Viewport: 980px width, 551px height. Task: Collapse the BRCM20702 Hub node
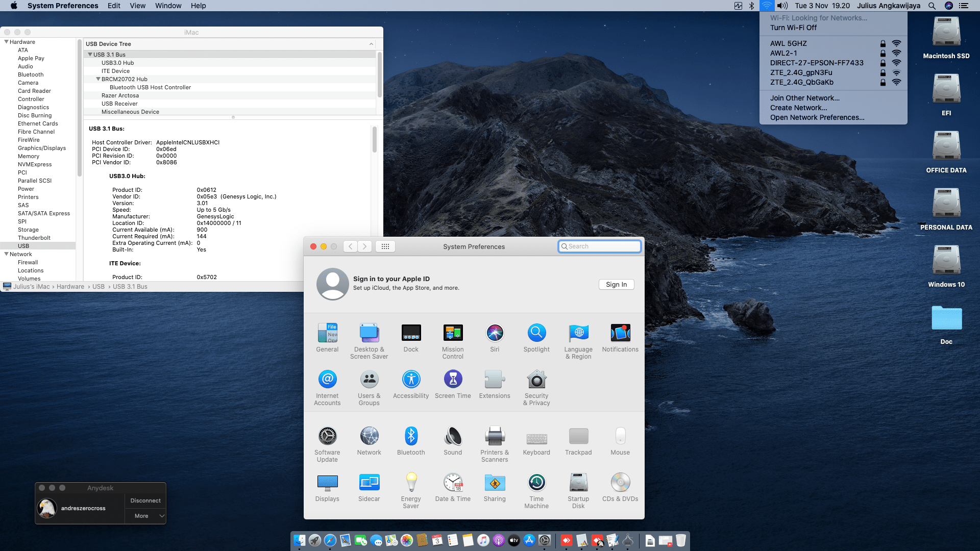(x=98, y=79)
